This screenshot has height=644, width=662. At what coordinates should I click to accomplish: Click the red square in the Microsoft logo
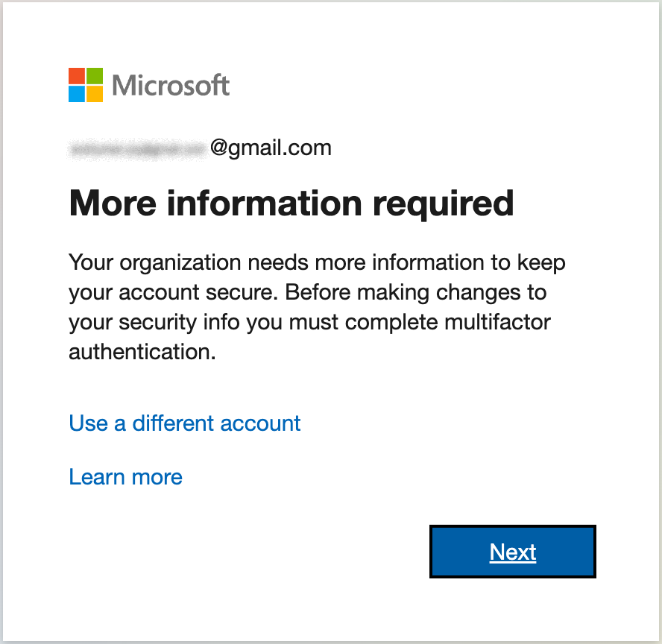(x=77, y=75)
